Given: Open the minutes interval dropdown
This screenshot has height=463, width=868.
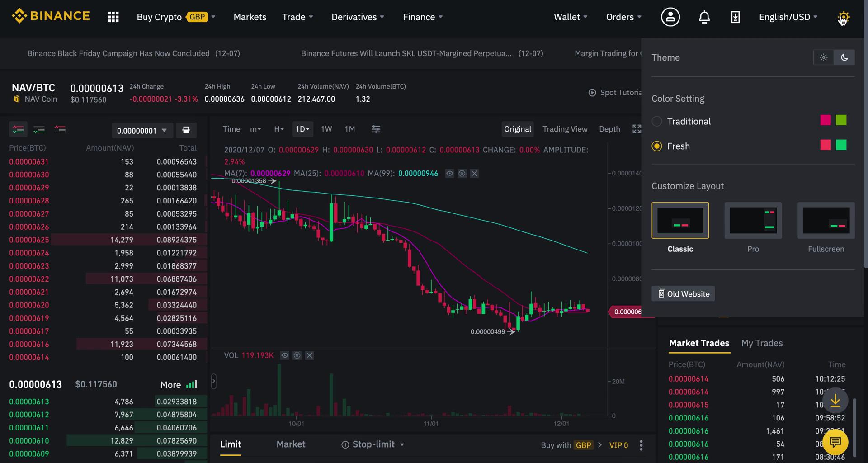Looking at the screenshot, I should (x=255, y=129).
